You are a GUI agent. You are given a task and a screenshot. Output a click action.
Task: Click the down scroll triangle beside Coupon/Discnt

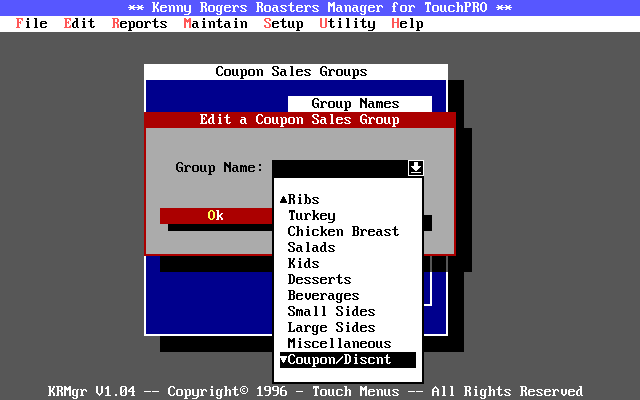(x=284, y=360)
